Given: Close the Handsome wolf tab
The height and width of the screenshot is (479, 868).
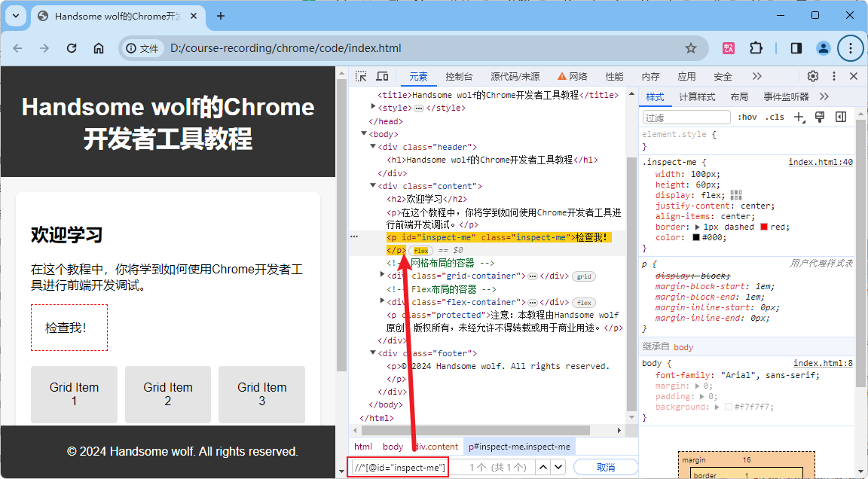Looking at the screenshot, I should pyautogui.click(x=194, y=16).
